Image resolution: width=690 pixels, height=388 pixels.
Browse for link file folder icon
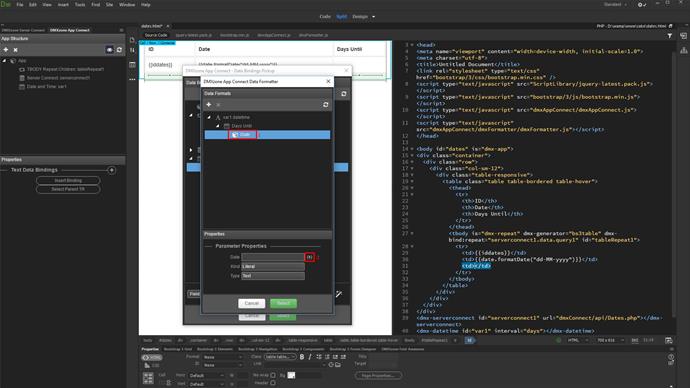tap(338, 365)
